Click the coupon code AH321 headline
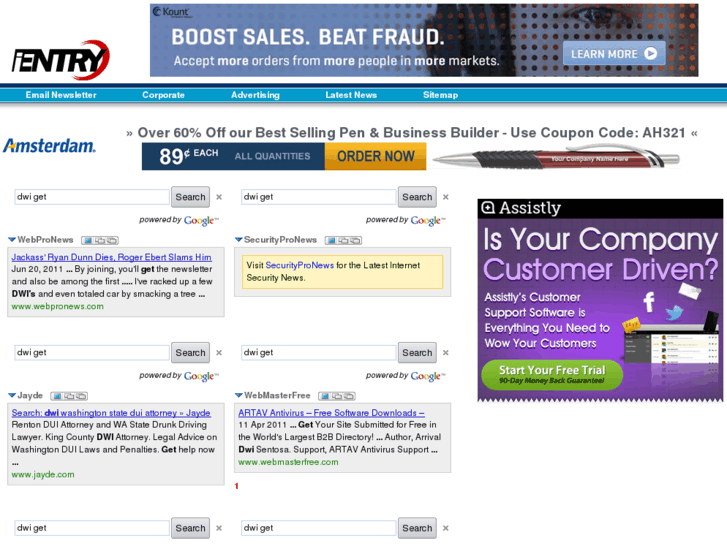Screen dimensions: 727x545 412,133
